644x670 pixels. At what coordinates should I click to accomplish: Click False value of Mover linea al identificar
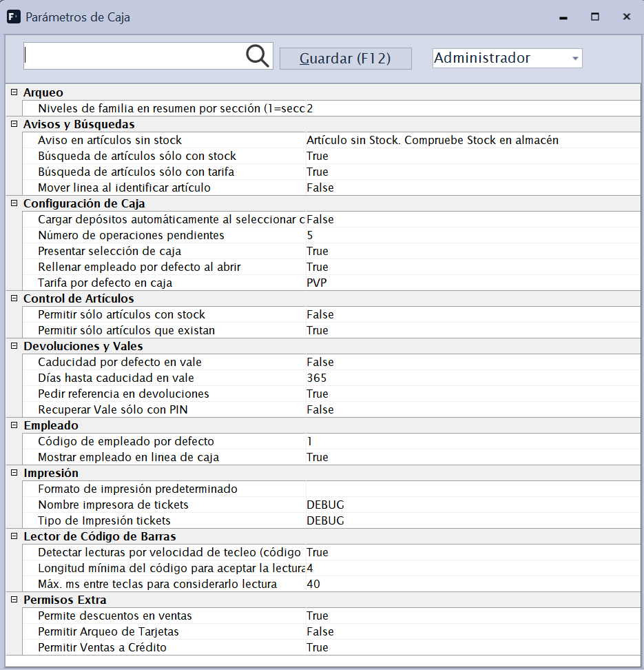point(320,187)
